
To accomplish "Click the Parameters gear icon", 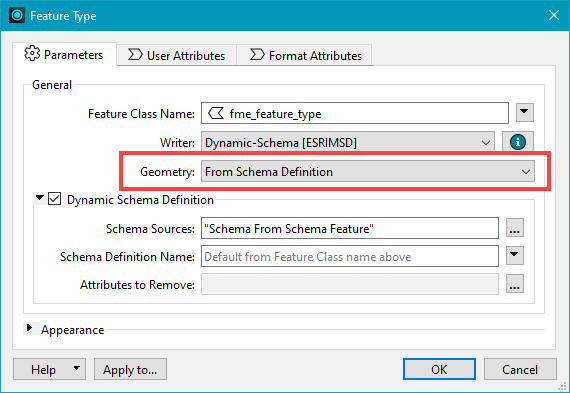I will 32,54.
